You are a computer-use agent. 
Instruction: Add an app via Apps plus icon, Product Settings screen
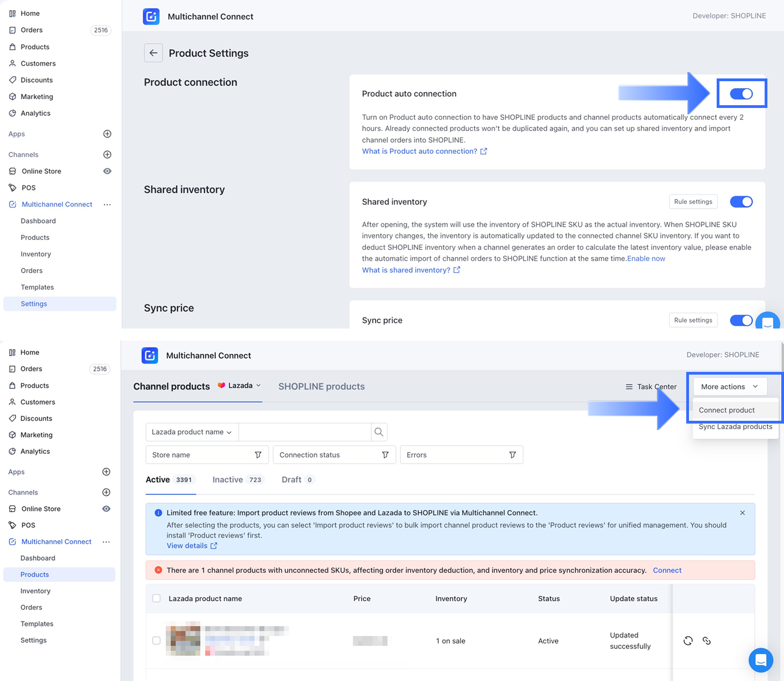click(x=107, y=134)
